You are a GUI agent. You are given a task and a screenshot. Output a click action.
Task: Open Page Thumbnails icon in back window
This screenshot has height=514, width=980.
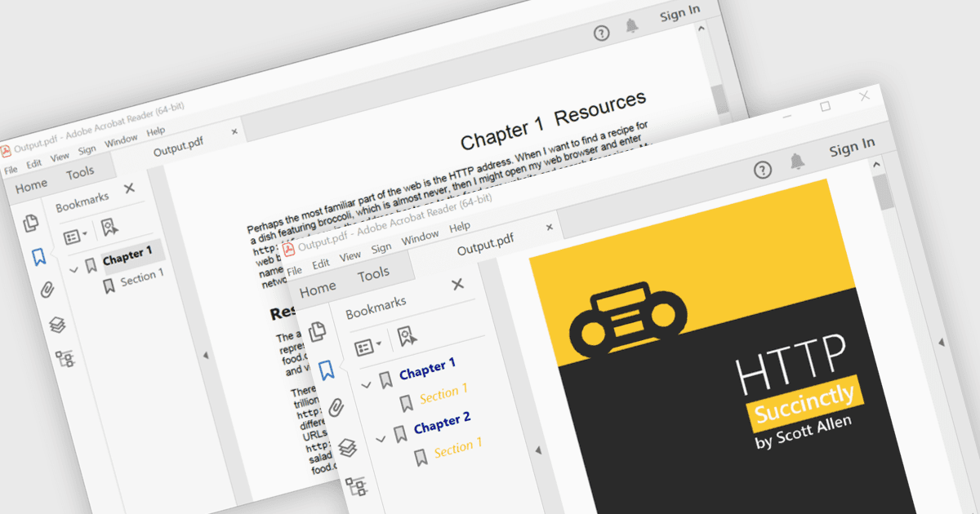(x=31, y=223)
